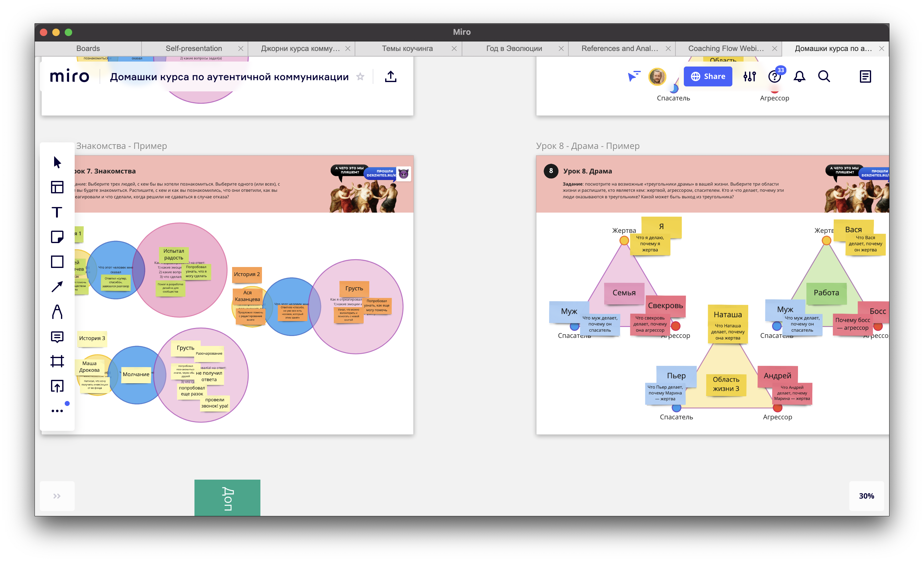Expand more tools via three dots
Viewport: 924px width, 562px height.
tap(57, 411)
